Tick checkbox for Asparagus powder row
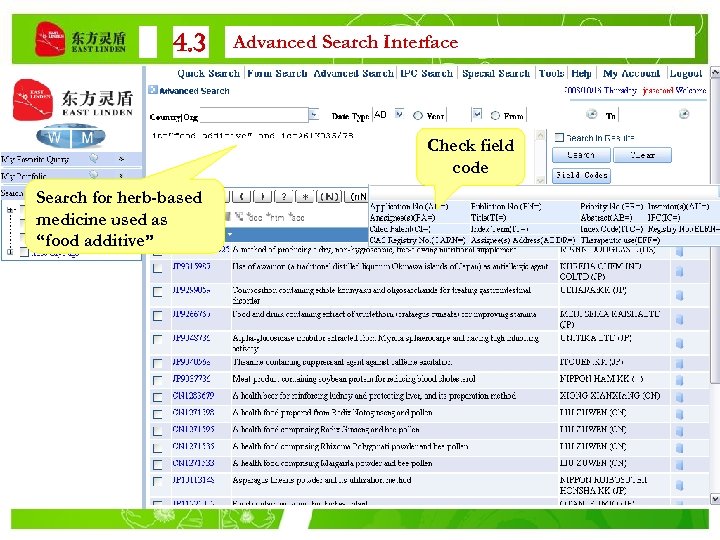The height and width of the screenshot is (540, 720). pos(158,481)
